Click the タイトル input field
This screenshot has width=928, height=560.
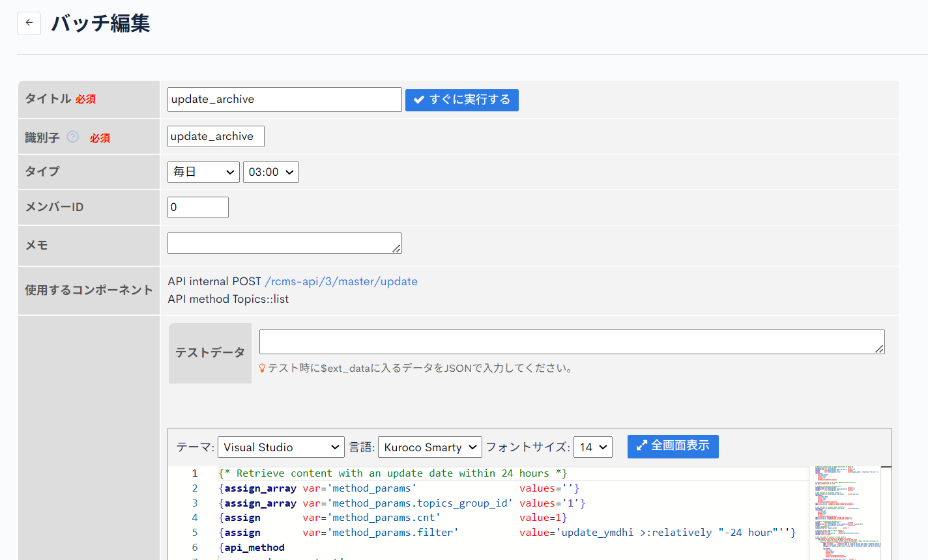[x=285, y=100]
